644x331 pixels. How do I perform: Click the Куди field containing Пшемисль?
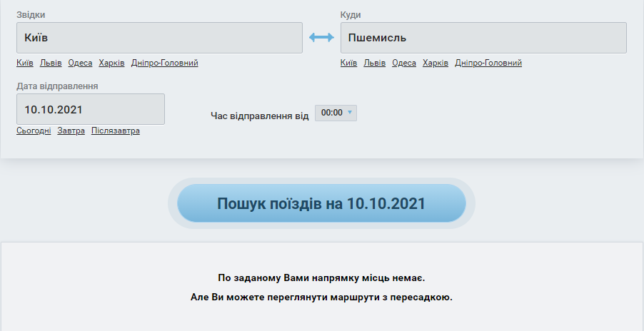[x=483, y=38]
